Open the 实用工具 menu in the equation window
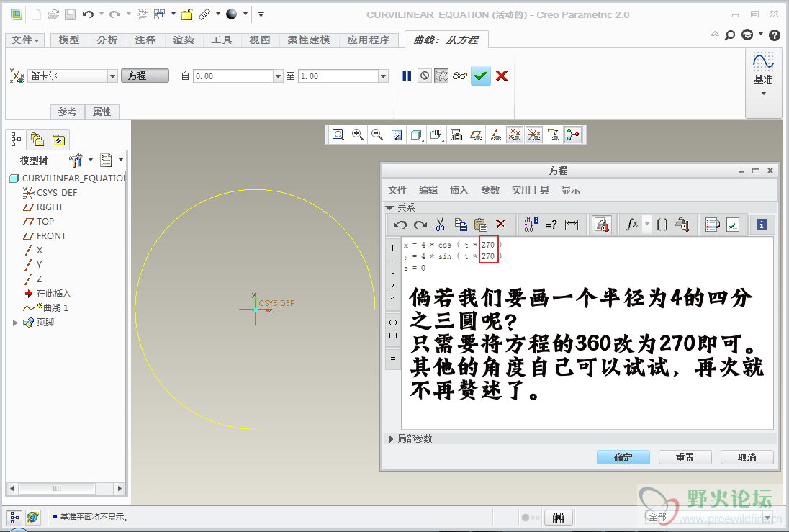 pyautogui.click(x=531, y=190)
